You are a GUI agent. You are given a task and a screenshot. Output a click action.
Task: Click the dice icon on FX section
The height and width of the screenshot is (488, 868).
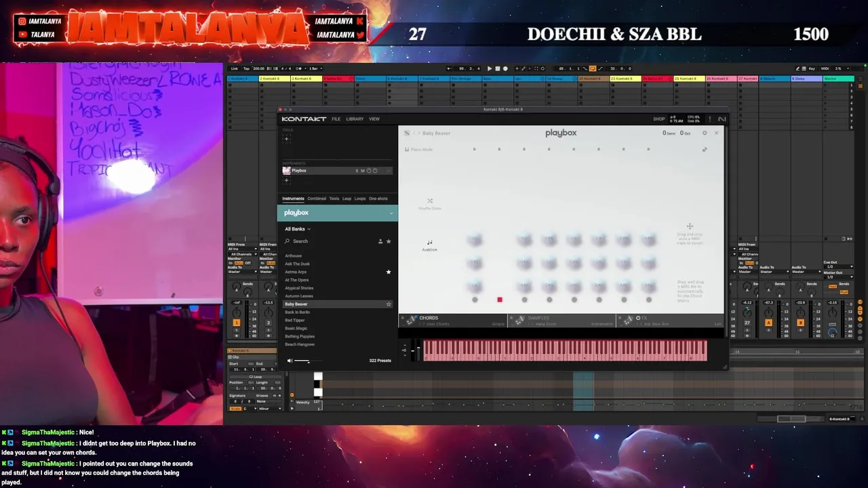coord(628,320)
